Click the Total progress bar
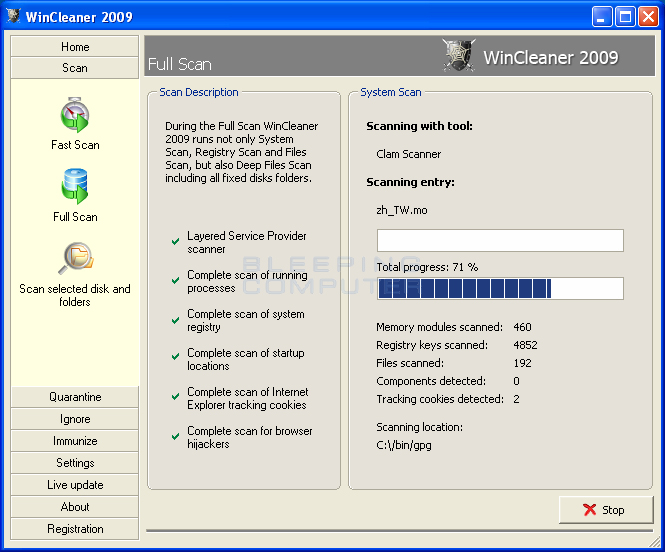665x552 pixels. [x=500, y=288]
